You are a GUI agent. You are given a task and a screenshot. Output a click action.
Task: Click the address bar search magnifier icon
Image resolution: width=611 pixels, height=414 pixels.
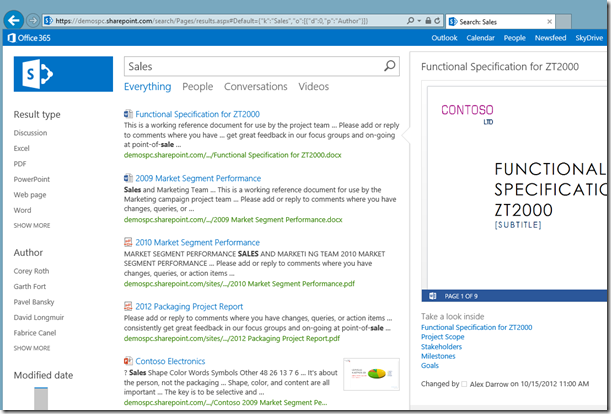[x=410, y=20]
